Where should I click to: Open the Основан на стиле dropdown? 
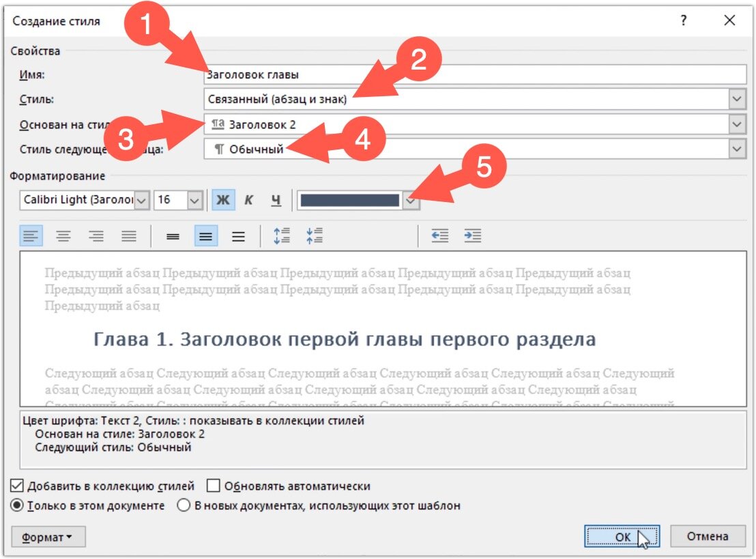pos(737,124)
